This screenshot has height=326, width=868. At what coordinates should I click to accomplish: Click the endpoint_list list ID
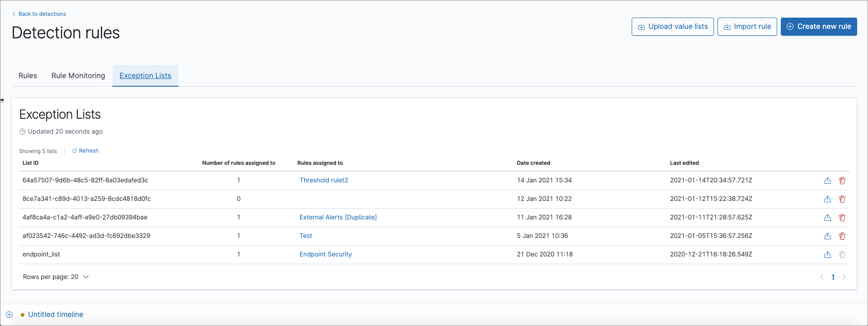42,254
